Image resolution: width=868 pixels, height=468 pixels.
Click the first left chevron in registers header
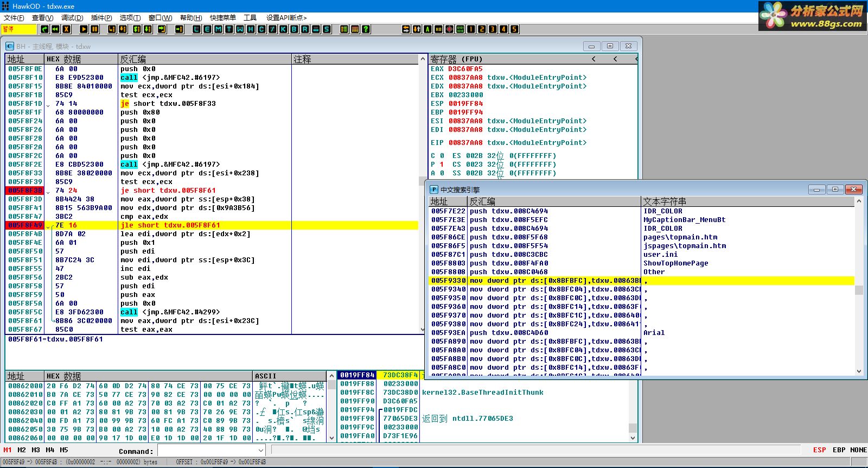pyautogui.click(x=593, y=59)
